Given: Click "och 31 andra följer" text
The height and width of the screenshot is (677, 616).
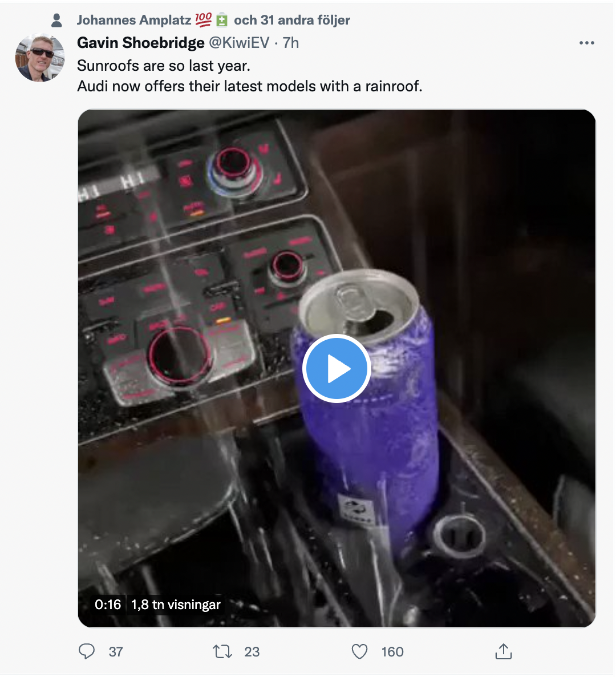Looking at the screenshot, I should (x=292, y=20).
